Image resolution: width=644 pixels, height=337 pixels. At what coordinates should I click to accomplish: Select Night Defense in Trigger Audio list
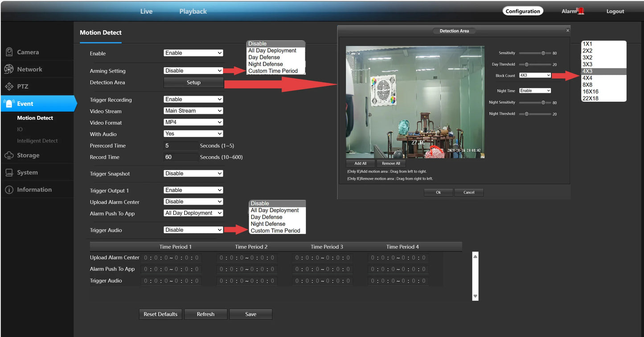268,224
